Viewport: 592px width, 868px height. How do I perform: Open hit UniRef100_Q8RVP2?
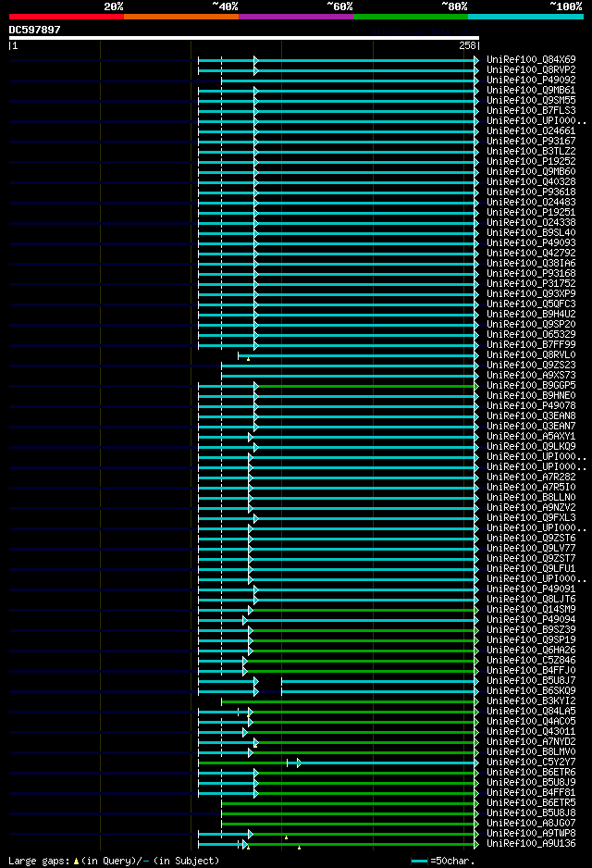[531, 69]
